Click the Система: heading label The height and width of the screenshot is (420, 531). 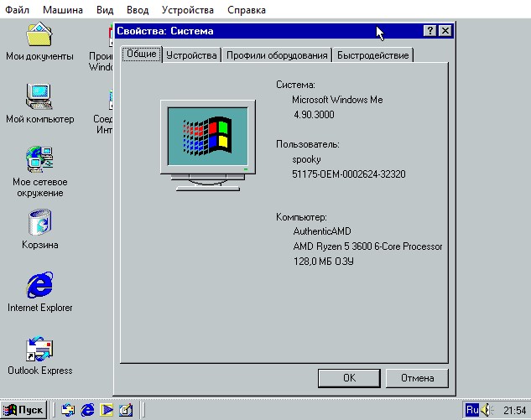pyautogui.click(x=295, y=85)
